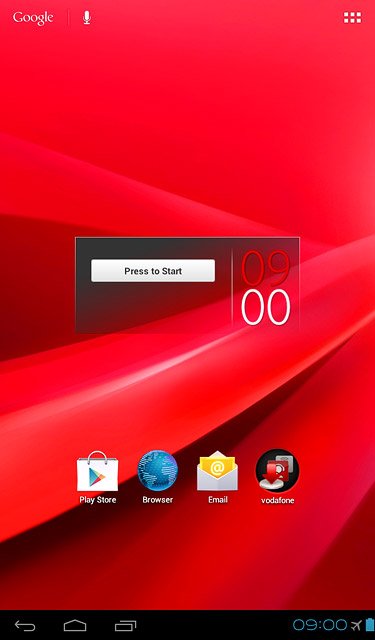Select the Play Store text label
The width and height of the screenshot is (375, 640).
[x=98, y=500]
